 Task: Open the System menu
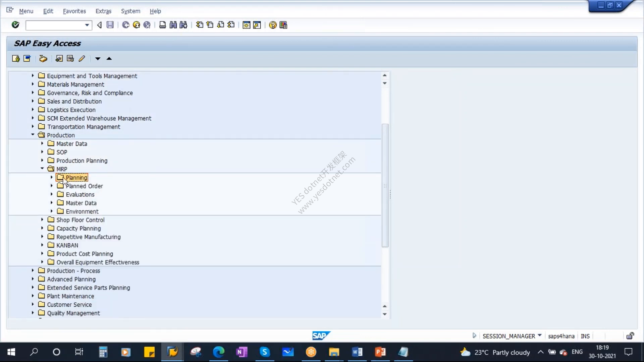pos(130,11)
